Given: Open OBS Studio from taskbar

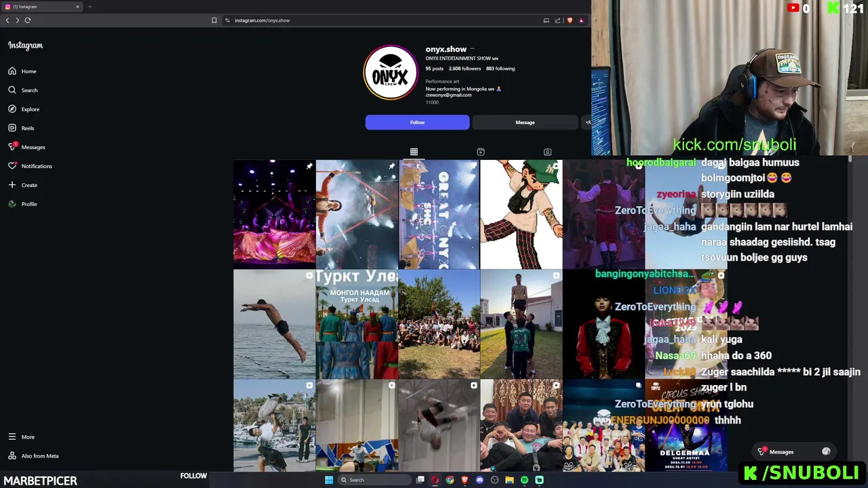Looking at the screenshot, I should coord(494,480).
